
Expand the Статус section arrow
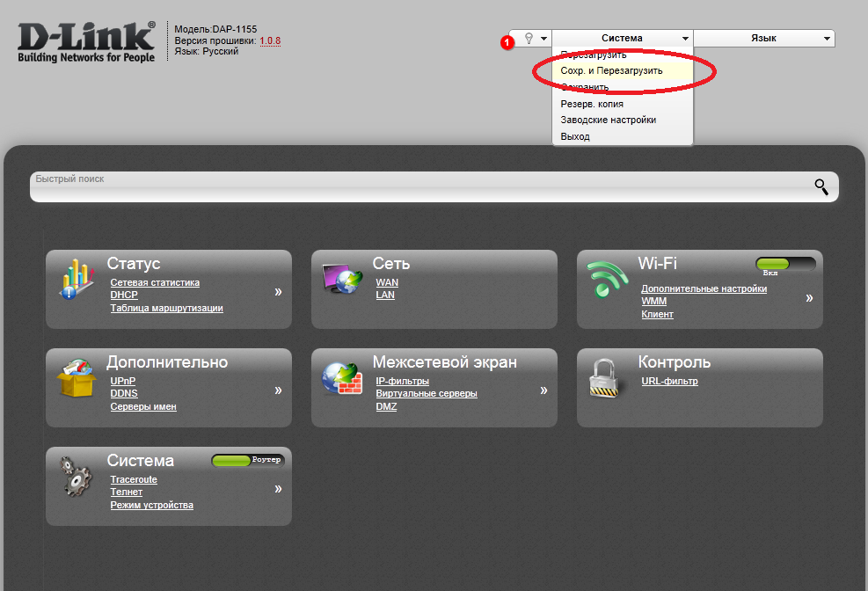tap(278, 291)
